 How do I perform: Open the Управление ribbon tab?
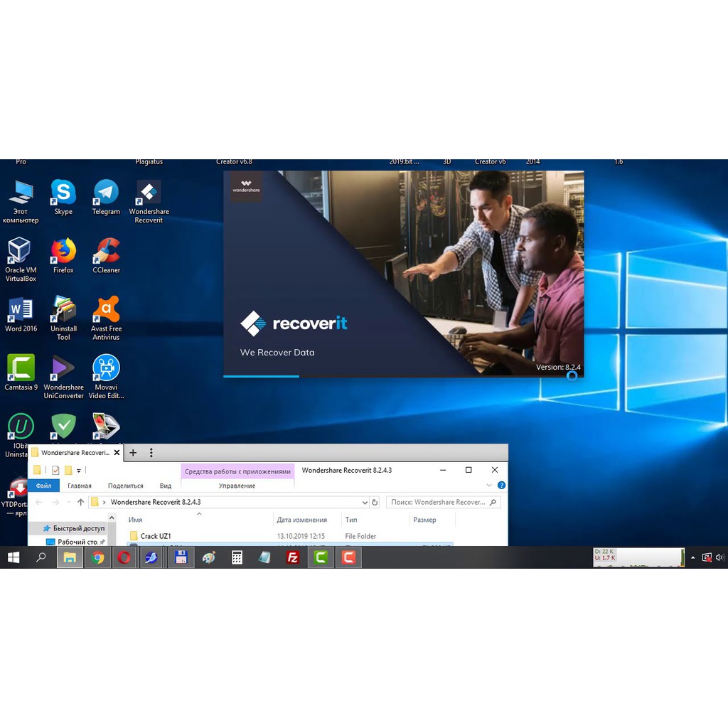point(237,486)
